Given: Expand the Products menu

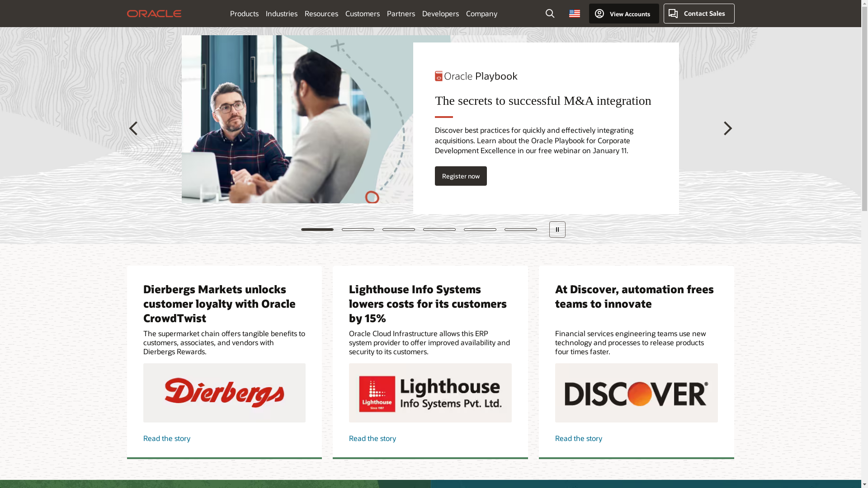Looking at the screenshot, I should (244, 14).
